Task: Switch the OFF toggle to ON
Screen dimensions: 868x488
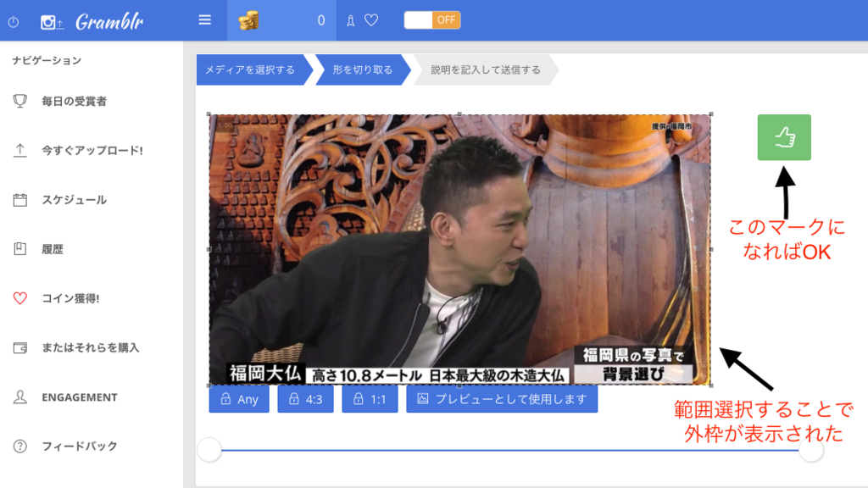Action: click(431, 19)
